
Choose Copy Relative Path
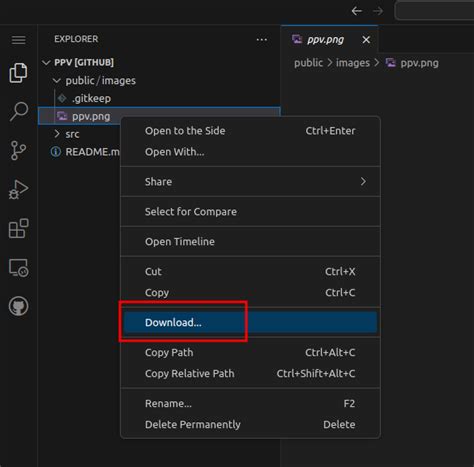coord(250,374)
